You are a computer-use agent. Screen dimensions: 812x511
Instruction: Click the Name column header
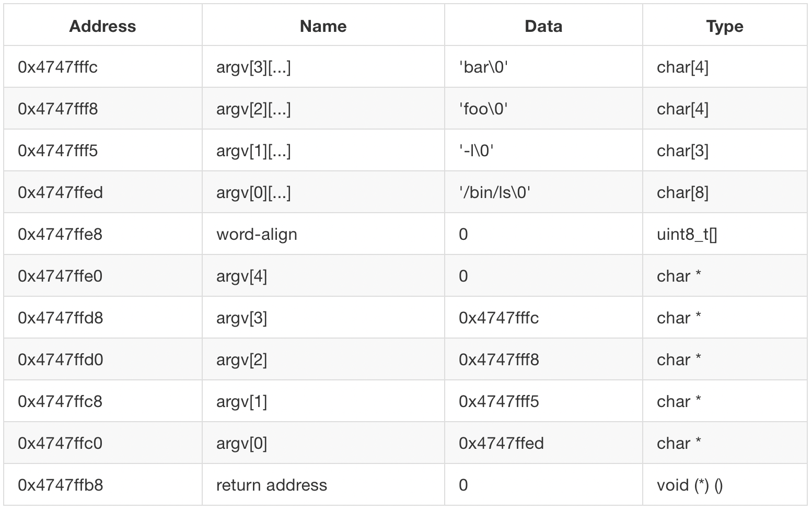point(323,26)
